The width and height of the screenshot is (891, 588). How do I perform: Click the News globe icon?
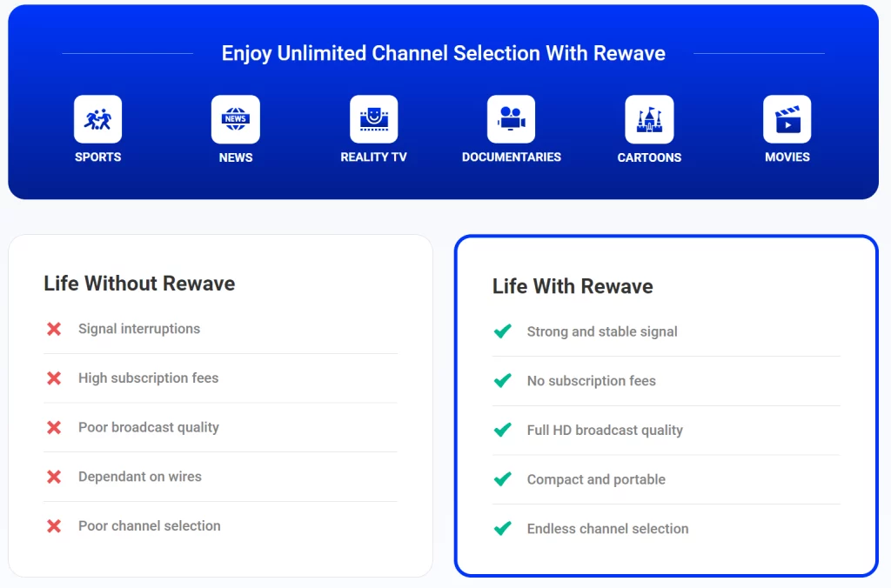click(x=236, y=119)
